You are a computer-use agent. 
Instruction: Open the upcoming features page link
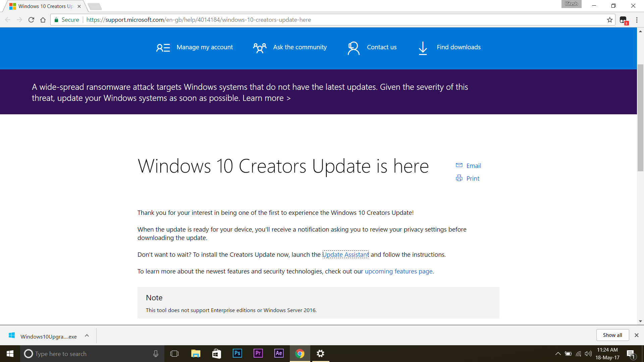(x=399, y=271)
